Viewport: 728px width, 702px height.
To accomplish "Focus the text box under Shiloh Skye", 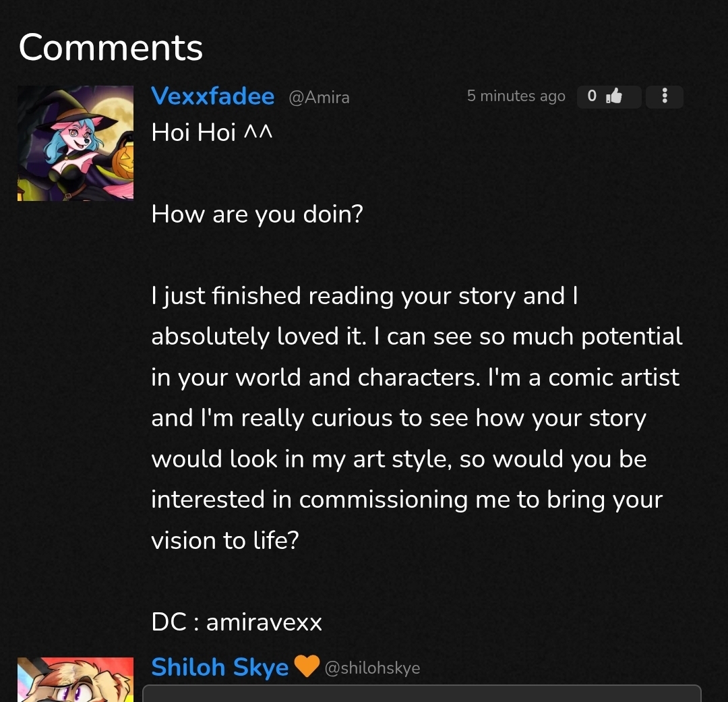I will [x=422, y=694].
